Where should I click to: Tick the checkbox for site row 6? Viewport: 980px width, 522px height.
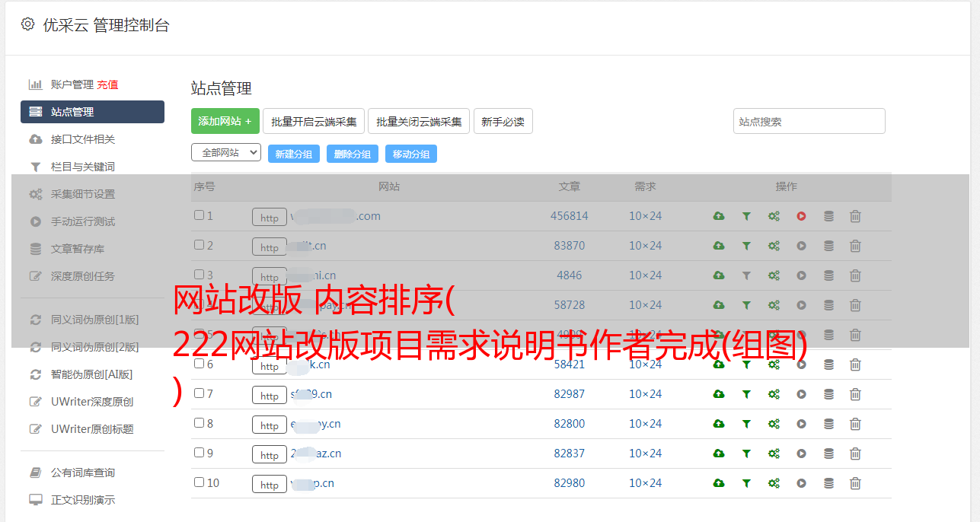click(199, 364)
